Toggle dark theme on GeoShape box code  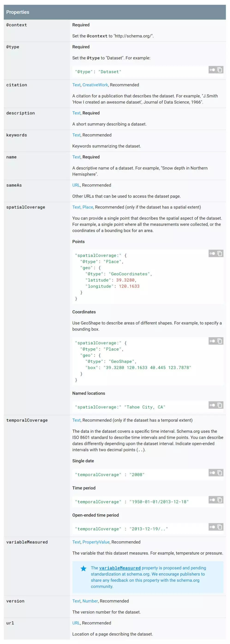pos(212,341)
